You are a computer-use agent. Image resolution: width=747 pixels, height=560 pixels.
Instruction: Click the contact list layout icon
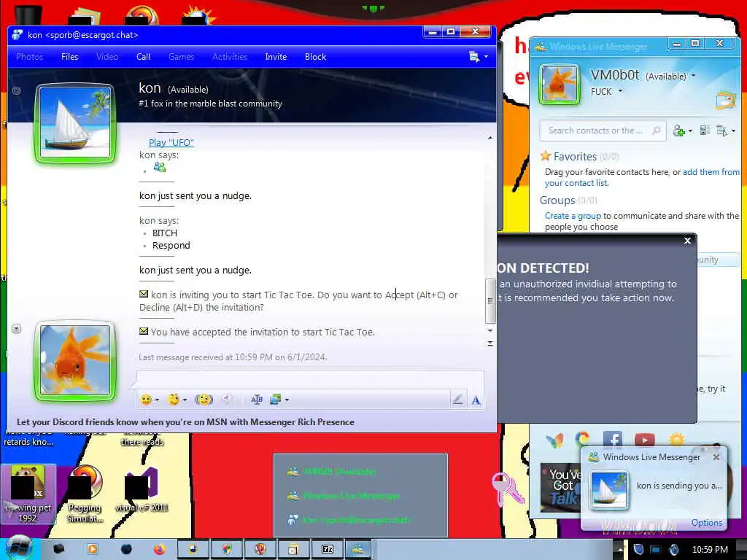pyautogui.click(x=705, y=130)
